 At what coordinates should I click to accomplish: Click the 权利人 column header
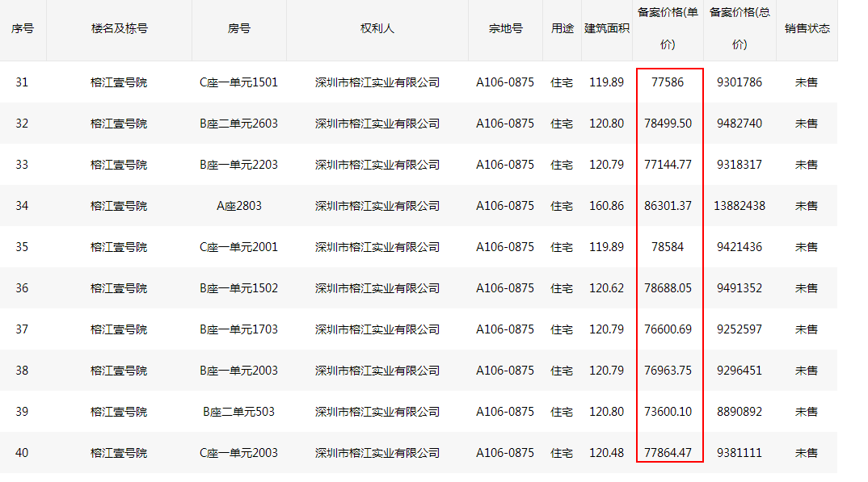(377, 28)
